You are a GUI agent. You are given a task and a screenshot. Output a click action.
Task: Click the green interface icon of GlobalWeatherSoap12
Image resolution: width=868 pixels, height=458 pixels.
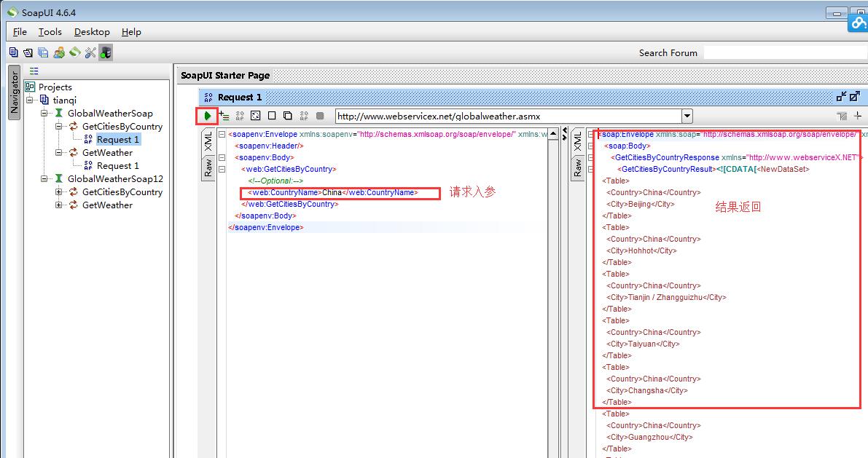(59, 178)
